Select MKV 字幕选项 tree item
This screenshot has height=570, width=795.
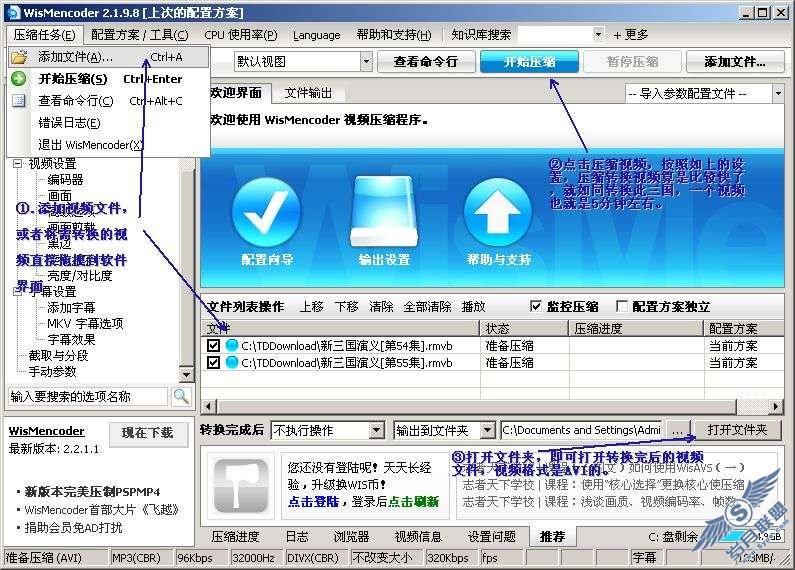[x=85, y=324]
